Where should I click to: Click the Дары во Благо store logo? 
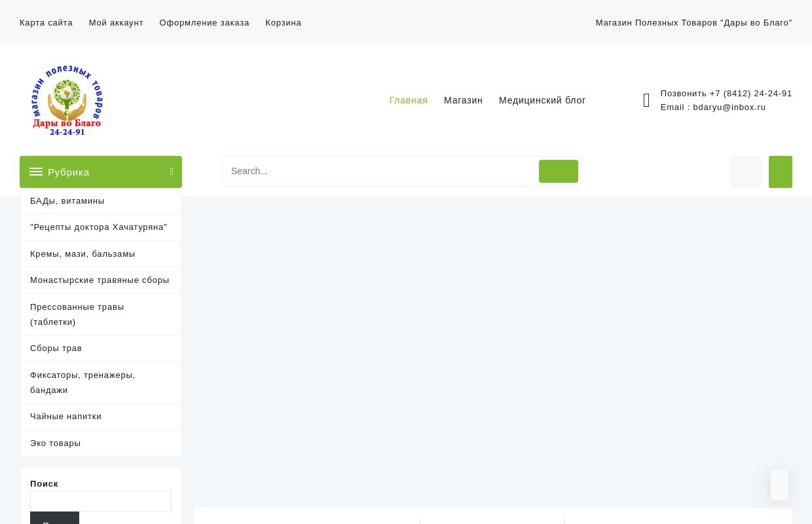[67, 100]
